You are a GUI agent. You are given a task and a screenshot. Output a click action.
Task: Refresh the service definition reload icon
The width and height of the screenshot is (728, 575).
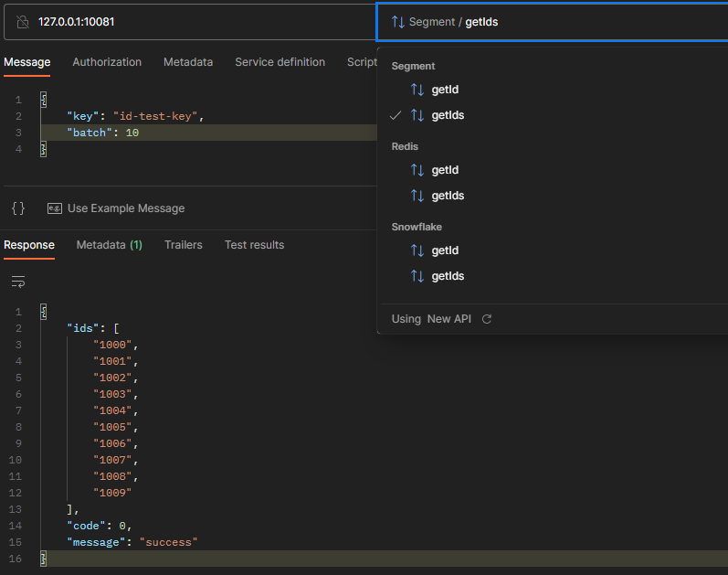click(x=487, y=319)
